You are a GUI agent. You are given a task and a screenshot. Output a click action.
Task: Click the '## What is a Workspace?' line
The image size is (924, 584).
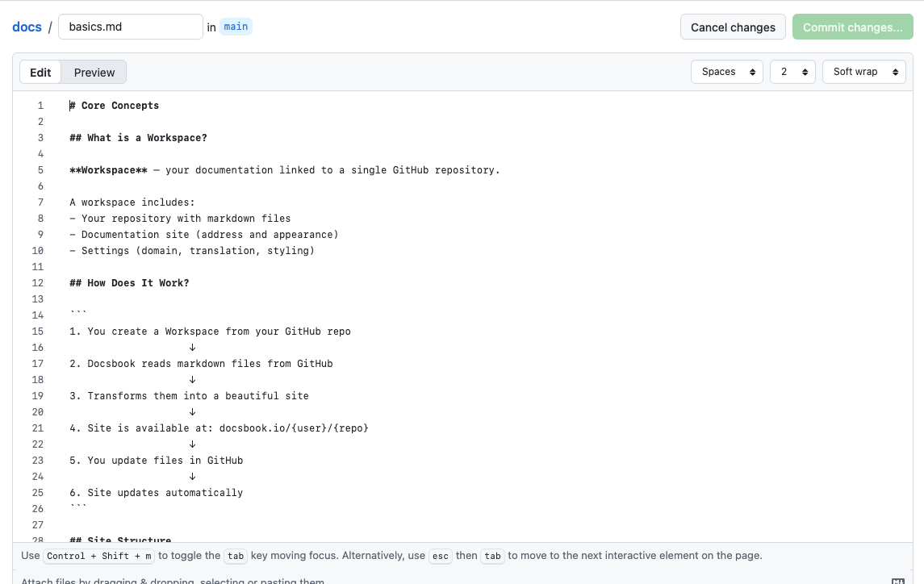[x=139, y=138]
